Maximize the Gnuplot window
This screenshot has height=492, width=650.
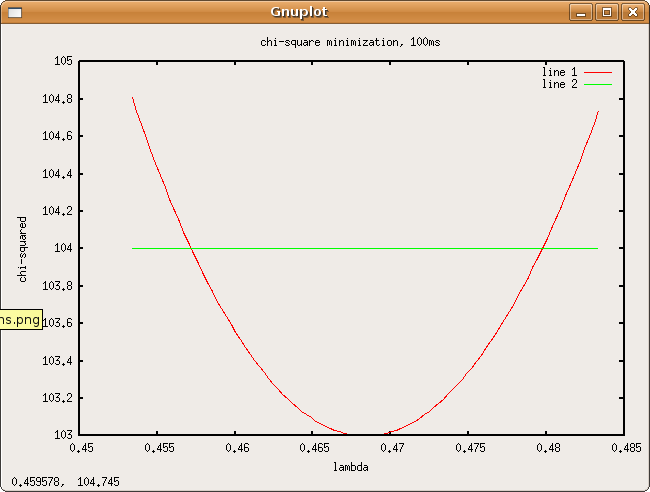click(x=606, y=12)
